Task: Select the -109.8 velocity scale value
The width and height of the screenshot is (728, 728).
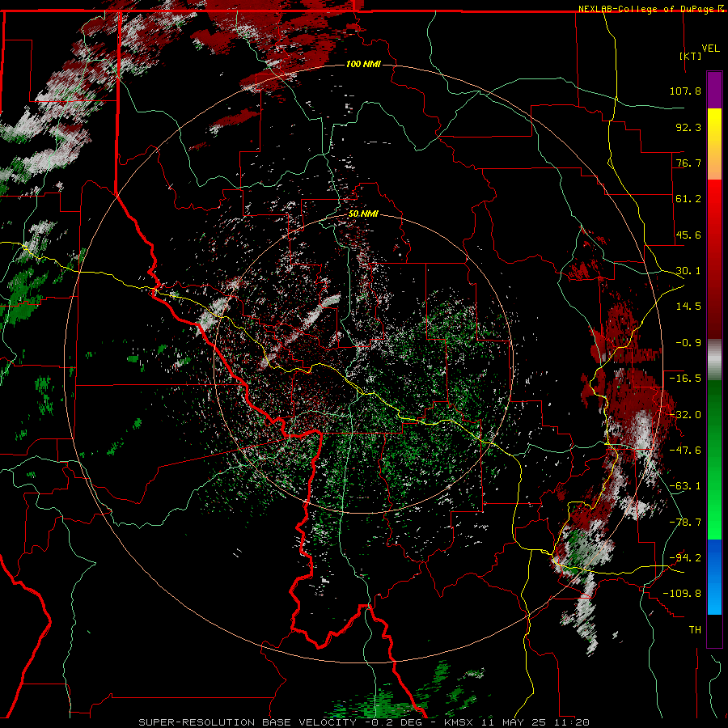Action: [682, 594]
